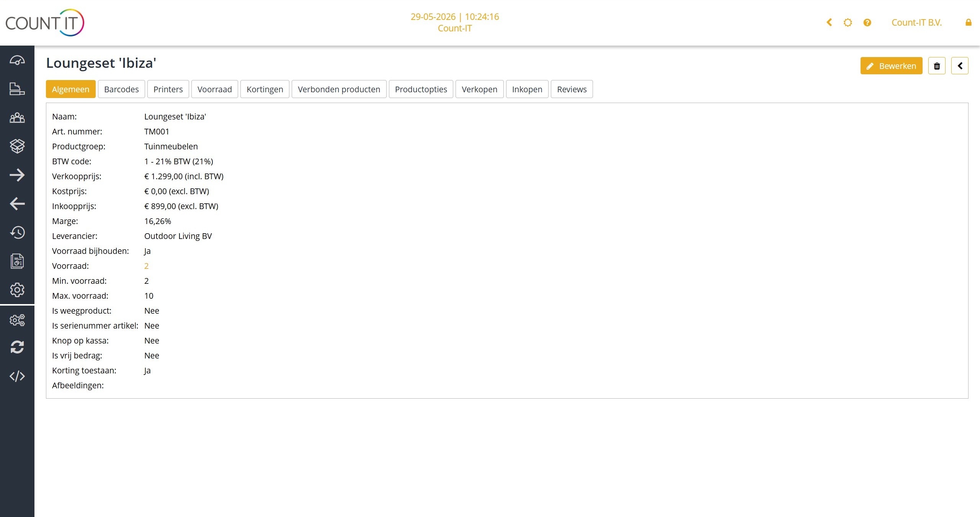Image resolution: width=980 pixels, height=517 pixels.
Task: Open the products box icon in sidebar
Action: coord(17,146)
